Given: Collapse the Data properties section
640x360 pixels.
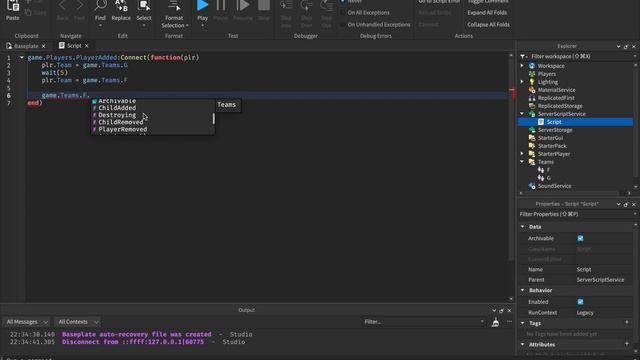Looking at the screenshot, I should point(523,227).
